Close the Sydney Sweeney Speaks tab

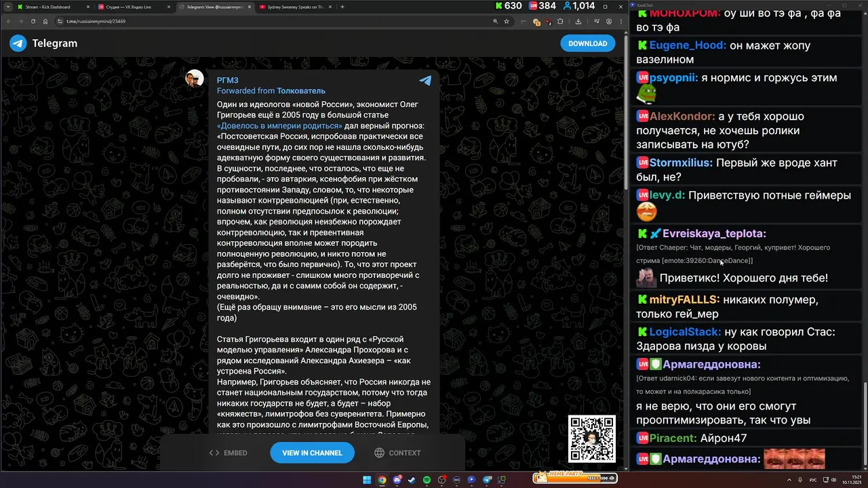click(329, 7)
